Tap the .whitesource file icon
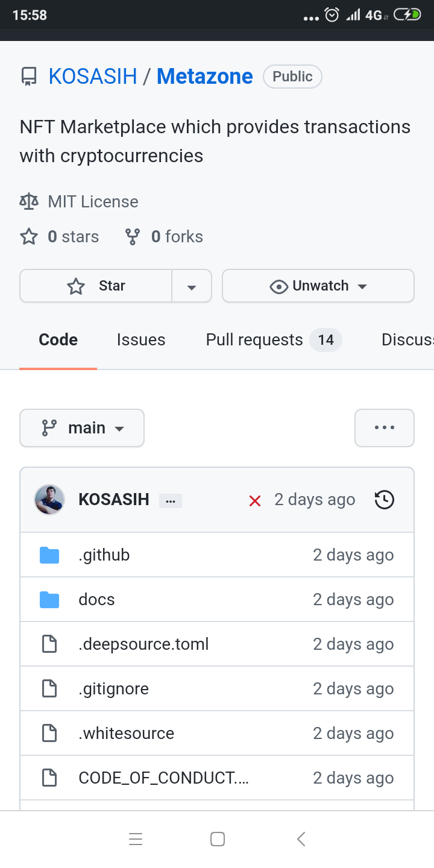This screenshot has width=434, height=868. [49, 734]
